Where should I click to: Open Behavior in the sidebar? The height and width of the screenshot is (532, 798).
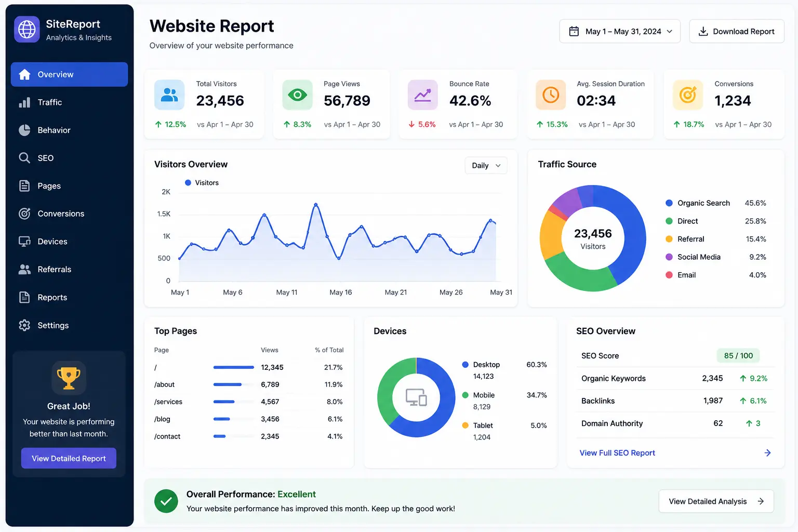pyautogui.click(x=69, y=130)
